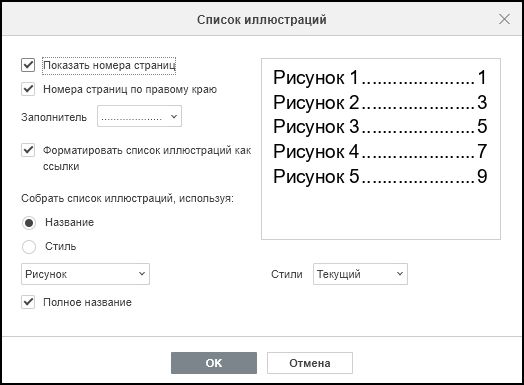
Task: Click 'Рисунок 2' preview line
Action: pos(380,102)
